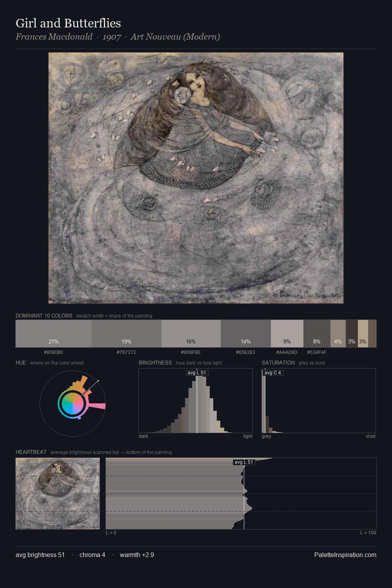The image size is (392, 588).
Task: Click the HEARTBEAT section heading
Action: 31,452
